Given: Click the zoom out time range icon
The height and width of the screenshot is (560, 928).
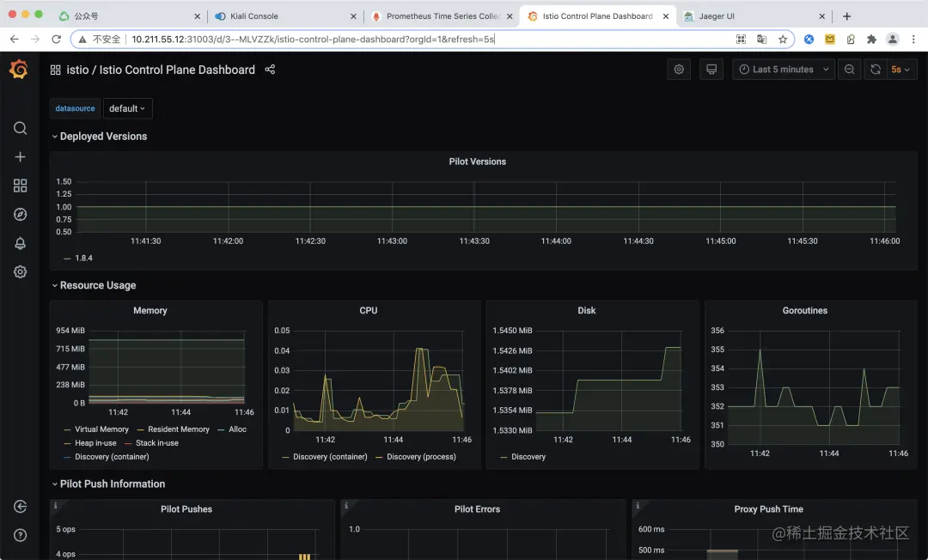Looking at the screenshot, I should (x=849, y=70).
